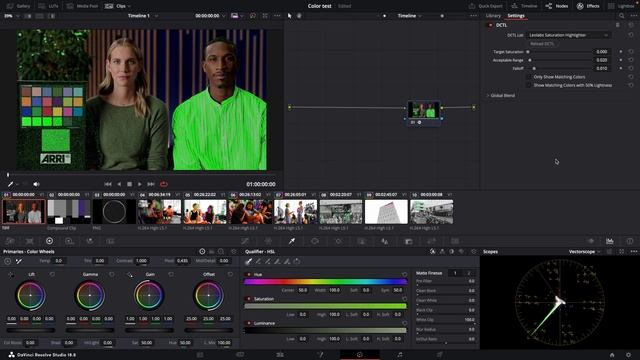Jump to the first frame
Viewport: 640px width, 360px height.
[x=108, y=184]
